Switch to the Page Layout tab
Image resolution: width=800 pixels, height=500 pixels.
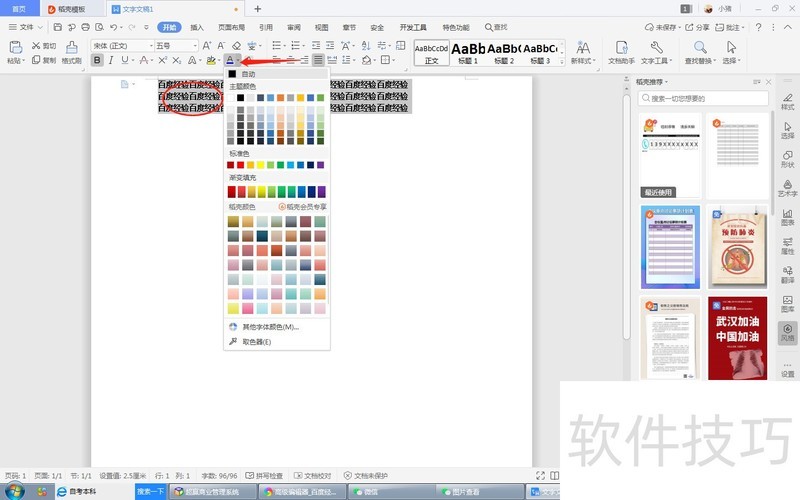pos(231,27)
